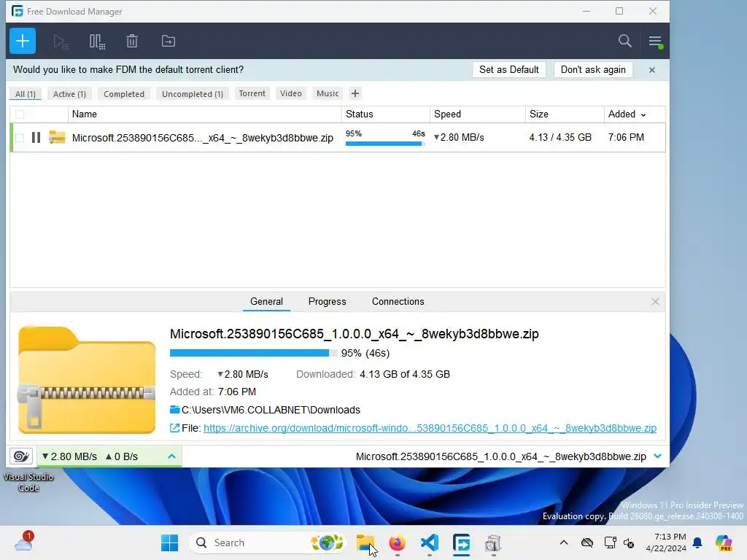Select the Music filter tag
Image resolution: width=747 pixels, height=560 pixels.
tap(328, 93)
